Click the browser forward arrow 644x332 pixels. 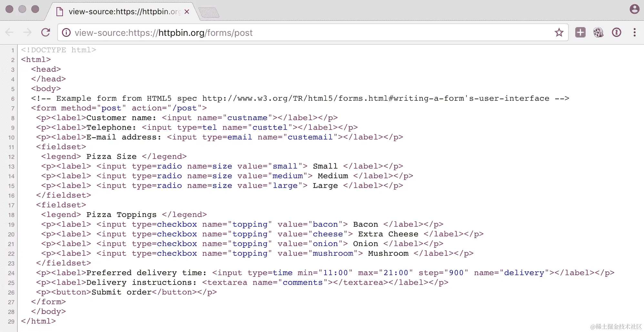tap(27, 32)
